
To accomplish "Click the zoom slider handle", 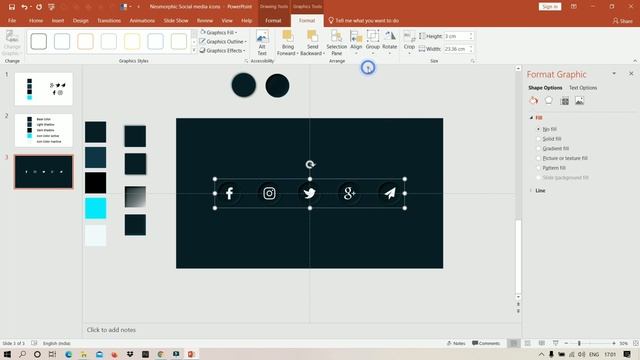I will pyautogui.click(x=579, y=343).
